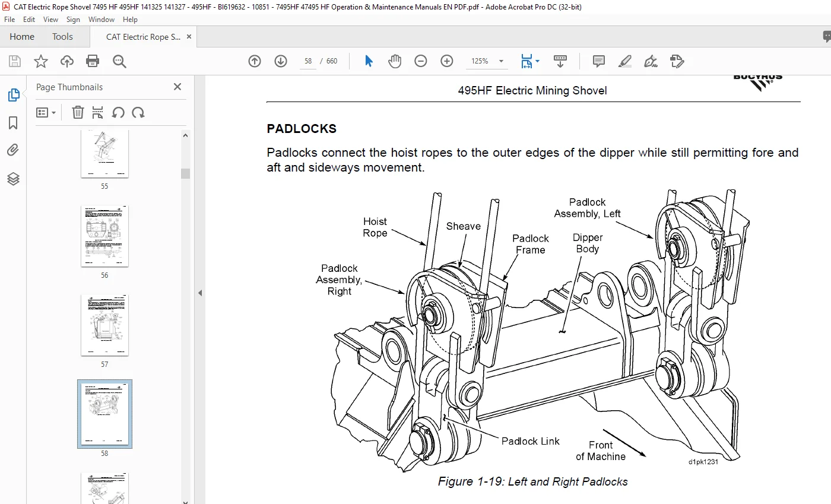Close the CAT Electric Rope document tab
This screenshot has width=831, height=504.
[189, 37]
